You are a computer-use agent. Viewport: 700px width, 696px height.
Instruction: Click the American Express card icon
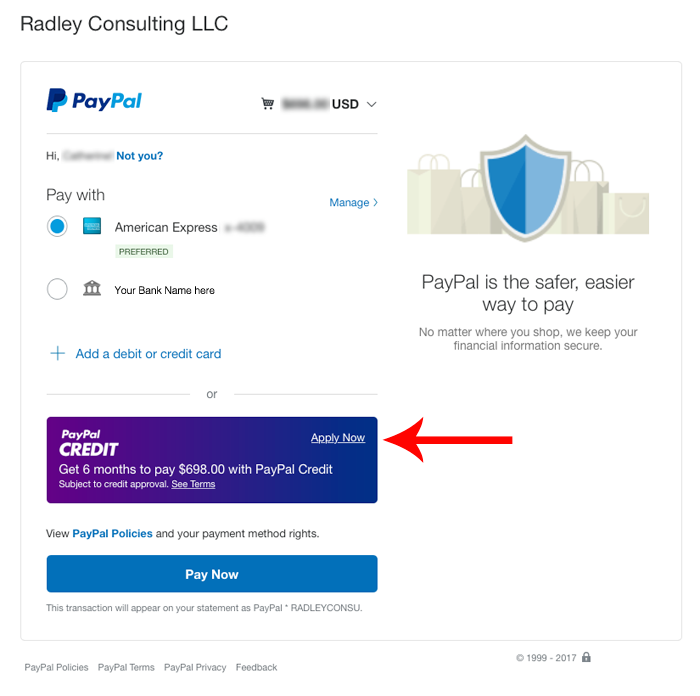(92, 226)
